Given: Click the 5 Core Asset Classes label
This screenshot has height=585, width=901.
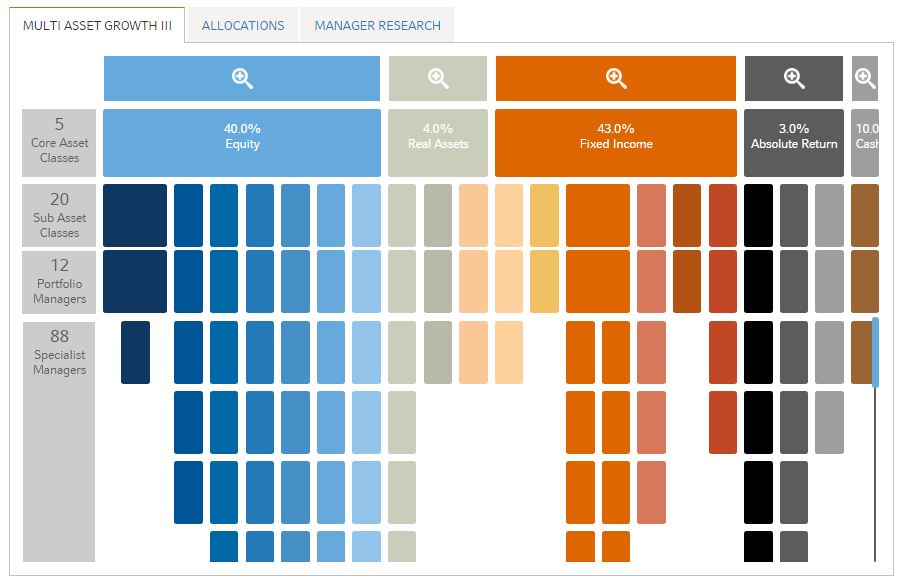Looking at the screenshot, I should pyautogui.click(x=59, y=143).
